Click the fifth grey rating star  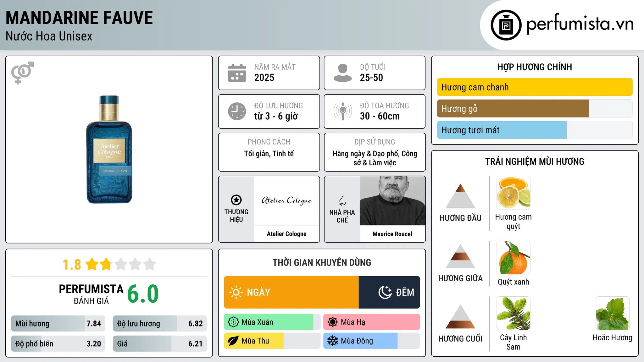pos(150,264)
